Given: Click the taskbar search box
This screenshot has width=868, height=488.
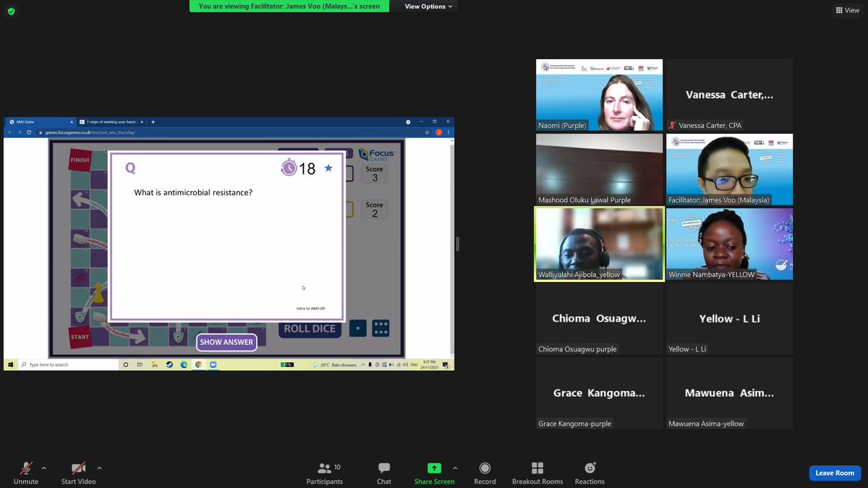Looking at the screenshot, I should 68,365.
